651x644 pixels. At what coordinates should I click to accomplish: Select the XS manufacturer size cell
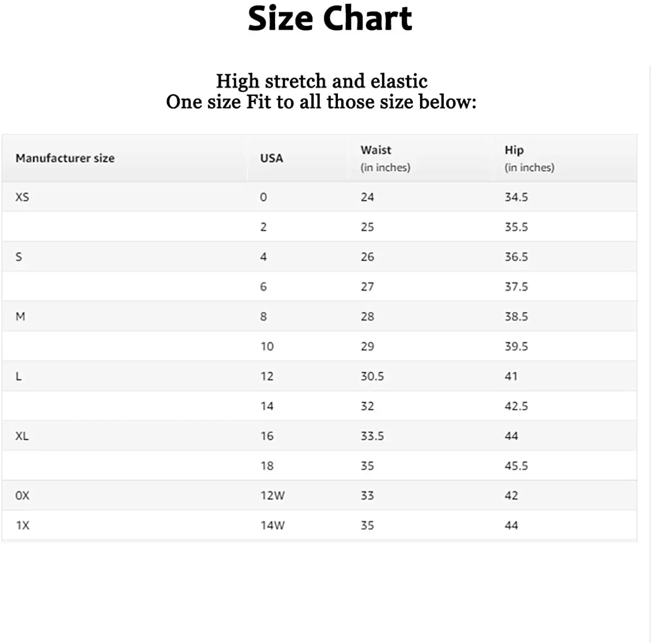[x=22, y=197]
